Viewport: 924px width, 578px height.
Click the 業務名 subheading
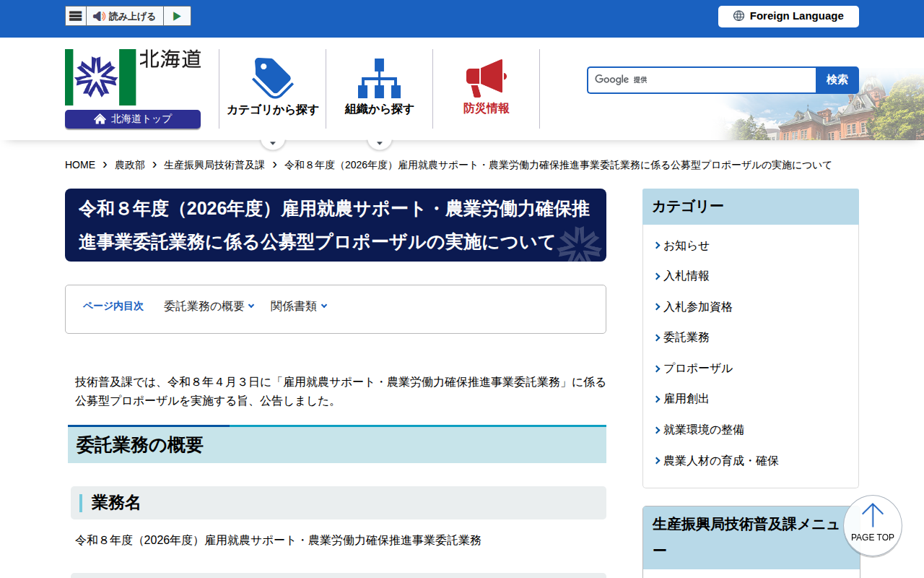coord(339,503)
